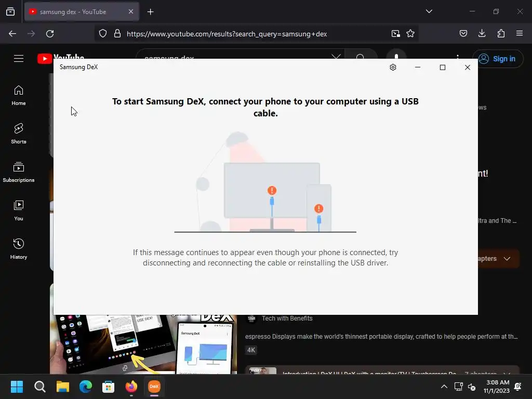The width and height of the screenshot is (532, 399).
Task: Expand the list all tabs chevron
Action: (x=429, y=11)
